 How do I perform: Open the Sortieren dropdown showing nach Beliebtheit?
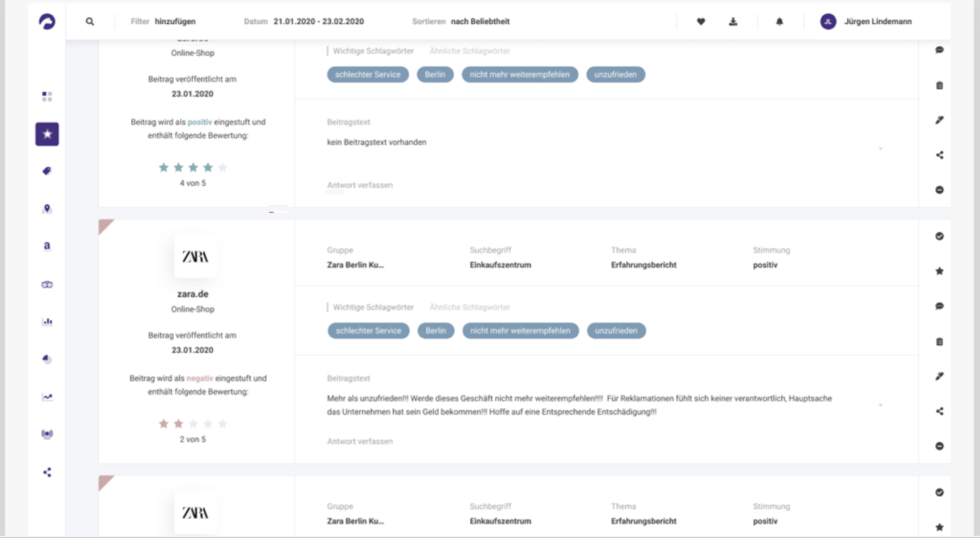[x=481, y=21]
